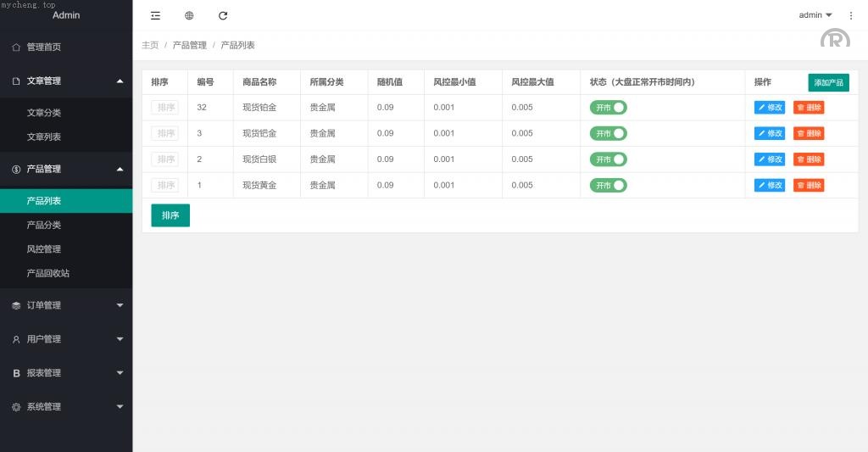Expand the 报表管理 menu arrow
Viewport: 868px width, 452px height.
pos(120,373)
